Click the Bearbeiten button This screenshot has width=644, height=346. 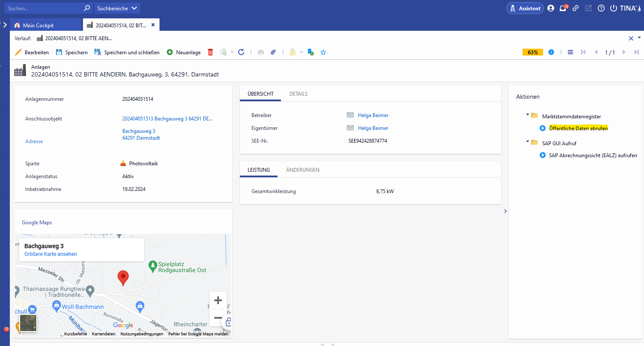click(32, 52)
